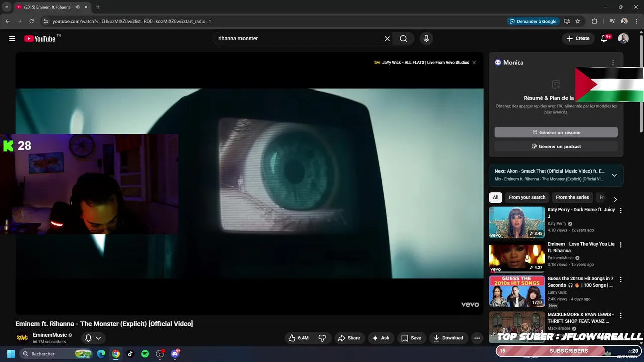644x362 pixels.
Task: Open the Create button
Action: point(578,39)
